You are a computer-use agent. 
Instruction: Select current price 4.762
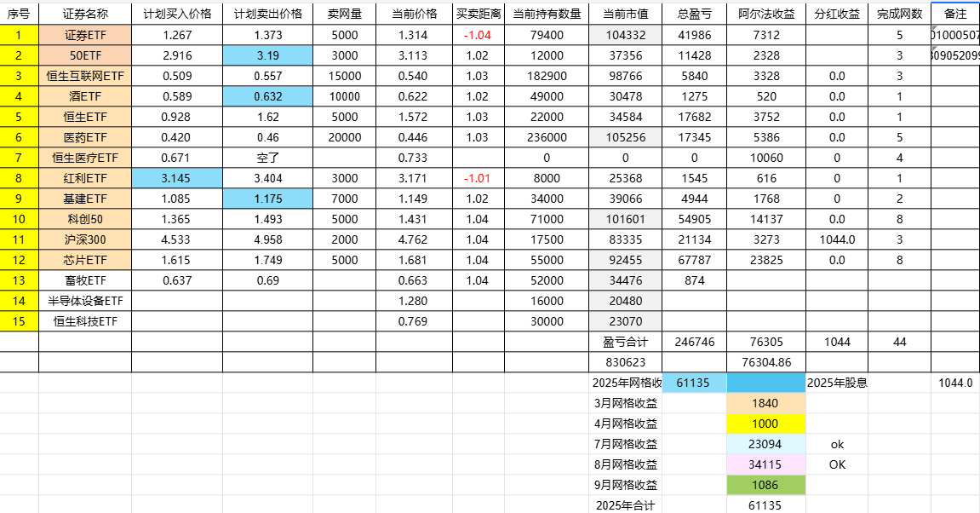tap(414, 239)
